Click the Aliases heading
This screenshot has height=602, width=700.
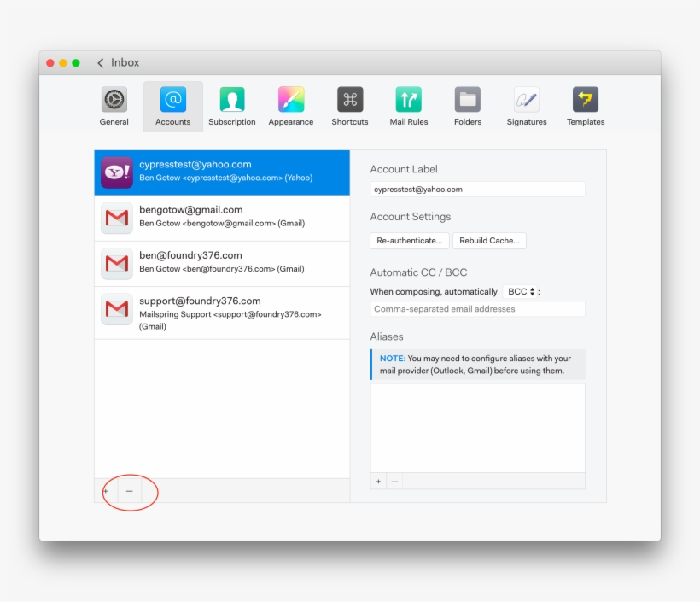387,336
